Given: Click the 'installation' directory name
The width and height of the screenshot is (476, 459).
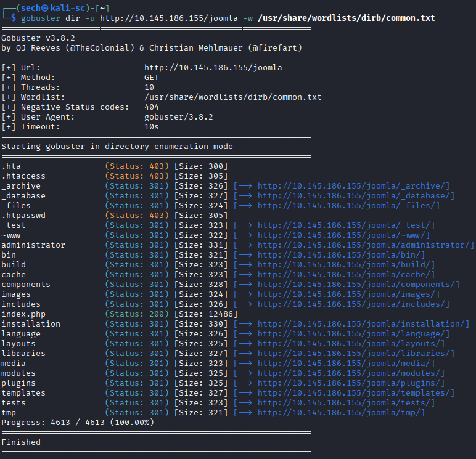Looking at the screenshot, I should pos(31,324).
